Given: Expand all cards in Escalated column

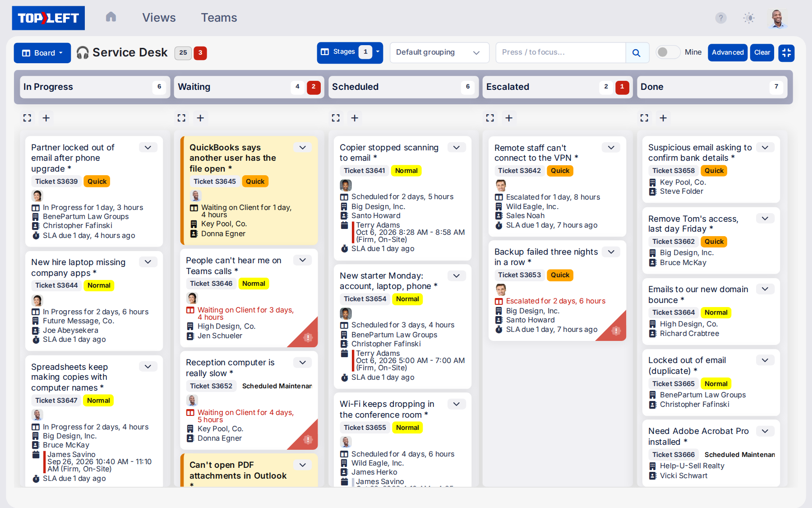Looking at the screenshot, I should (490, 118).
